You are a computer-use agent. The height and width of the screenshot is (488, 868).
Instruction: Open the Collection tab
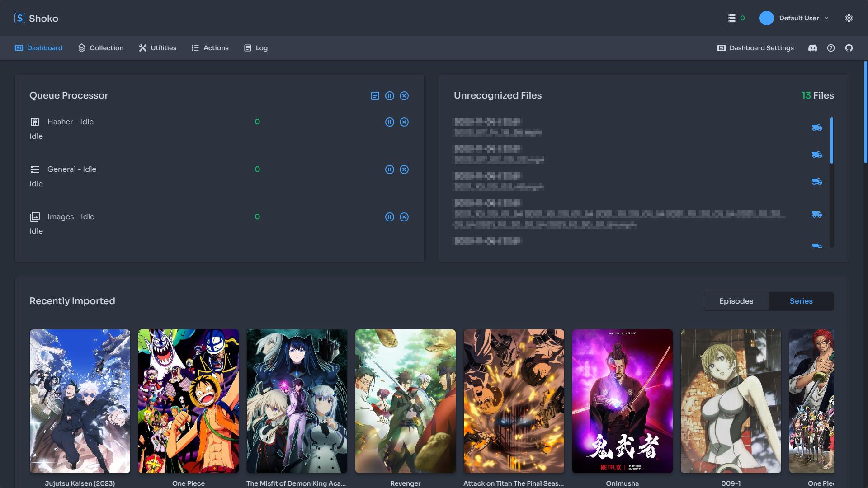[x=101, y=48]
